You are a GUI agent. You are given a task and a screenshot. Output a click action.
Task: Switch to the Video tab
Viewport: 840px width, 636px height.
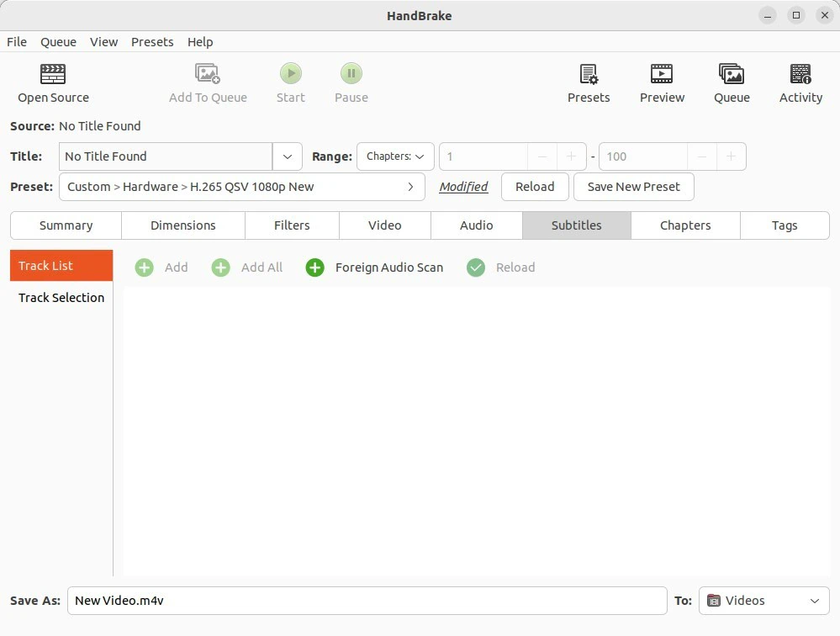click(384, 225)
